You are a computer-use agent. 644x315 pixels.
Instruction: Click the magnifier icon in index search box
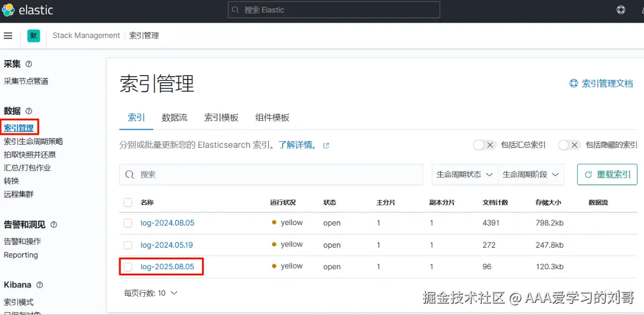point(130,175)
